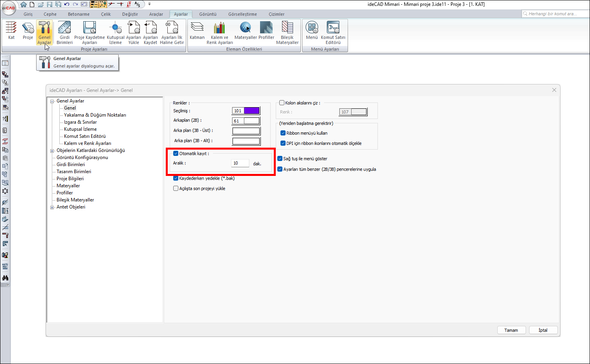Open the Görselleştirme tab
Image resolution: width=590 pixels, height=364 pixels.
pos(242,14)
